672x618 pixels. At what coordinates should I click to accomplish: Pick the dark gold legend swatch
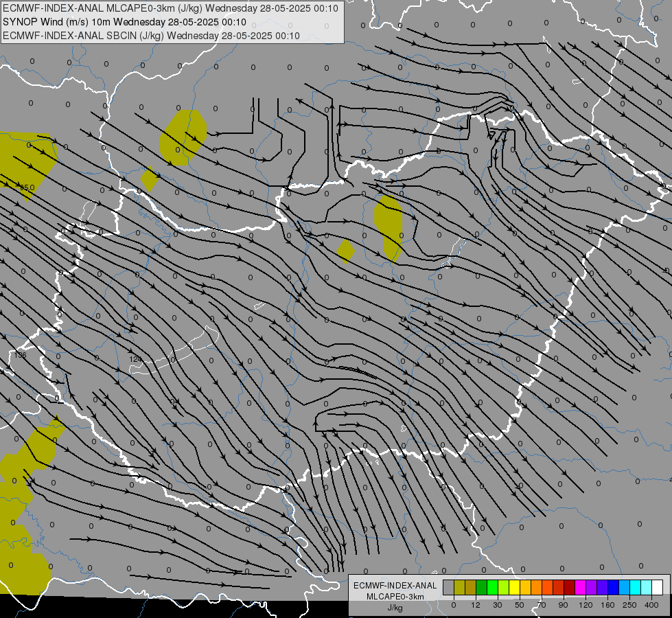[x=471, y=587]
